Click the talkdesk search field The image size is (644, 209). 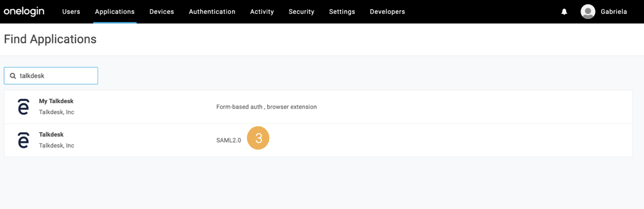pos(51,76)
